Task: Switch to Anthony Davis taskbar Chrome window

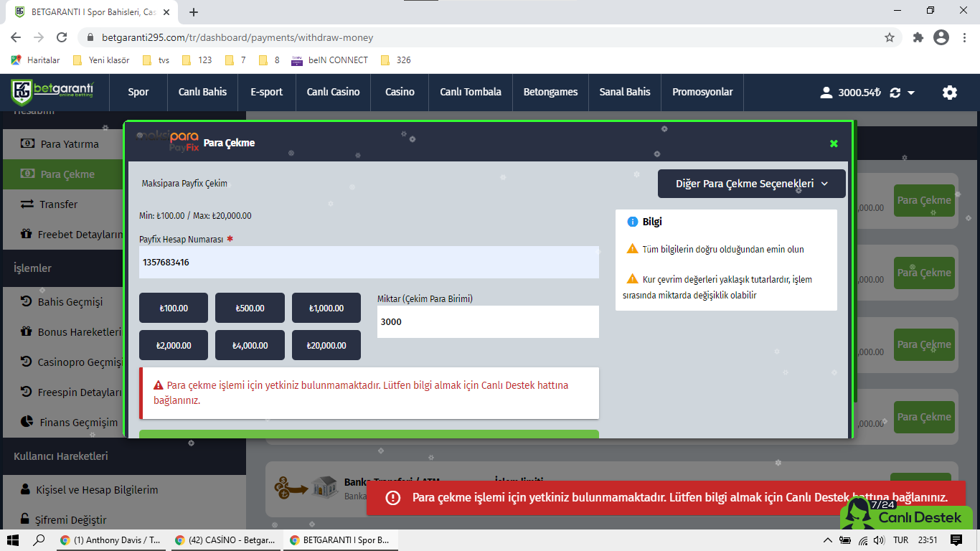Action: pos(110,540)
